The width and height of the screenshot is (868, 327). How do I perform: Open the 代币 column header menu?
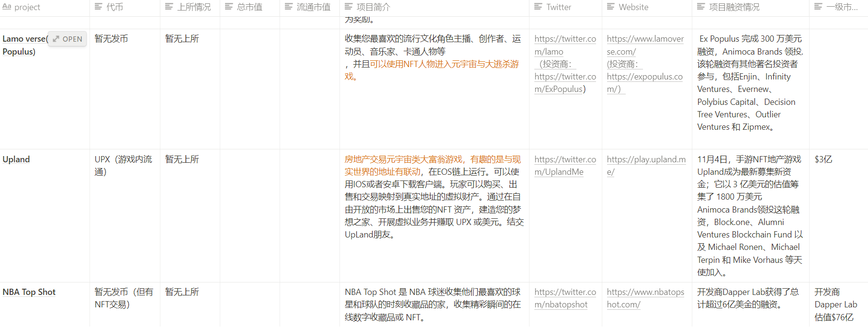point(124,7)
